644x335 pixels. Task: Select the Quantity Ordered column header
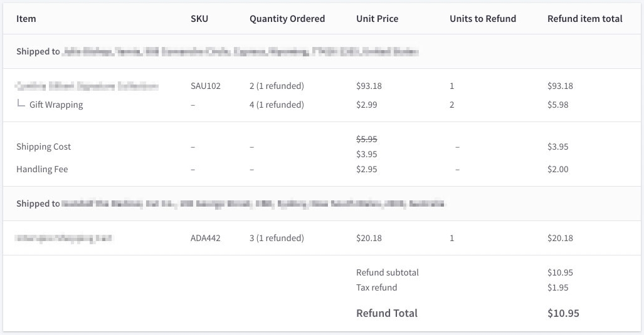(x=287, y=19)
